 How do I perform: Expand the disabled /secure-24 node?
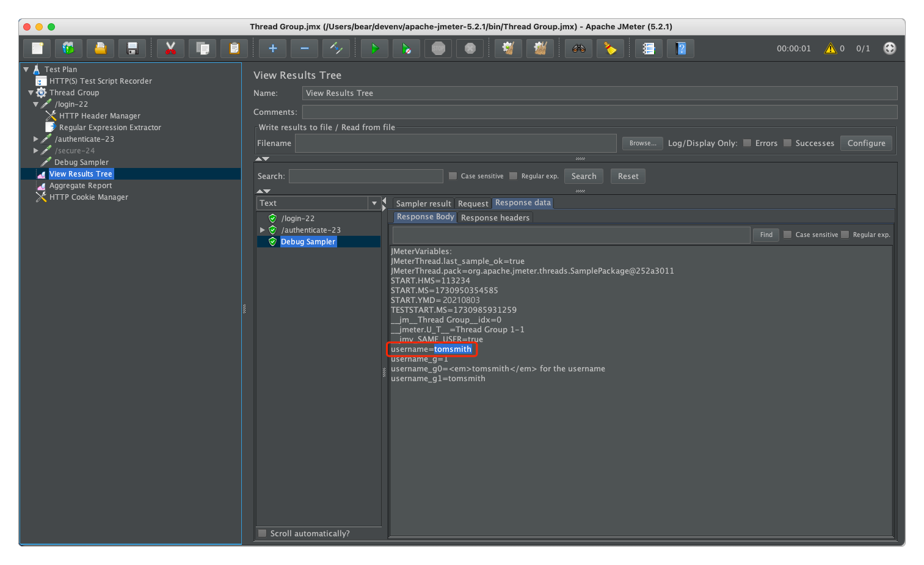coord(35,151)
